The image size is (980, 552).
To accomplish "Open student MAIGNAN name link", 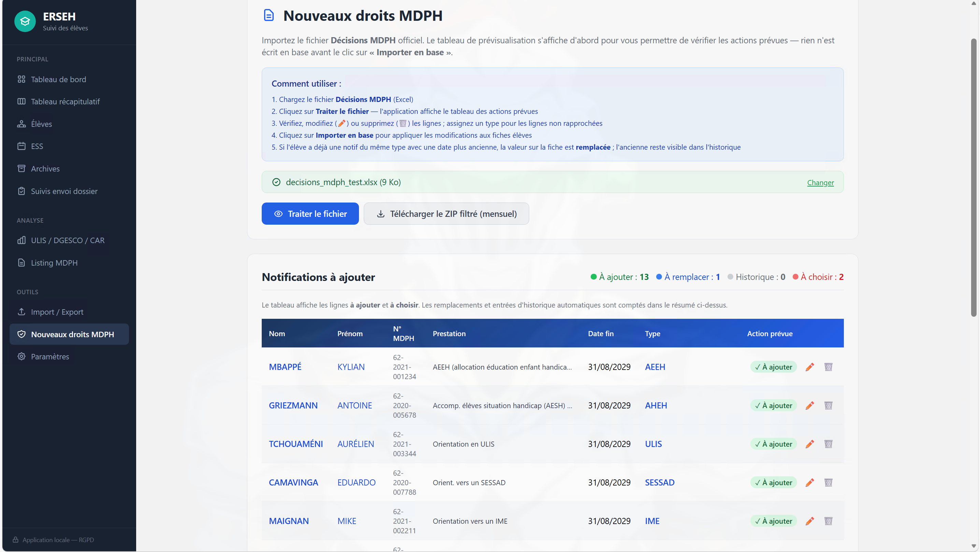I will pyautogui.click(x=289, y=521).
